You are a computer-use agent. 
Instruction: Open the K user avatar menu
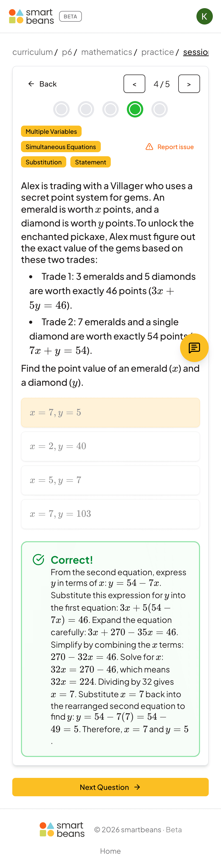click(x=204, y=17)
